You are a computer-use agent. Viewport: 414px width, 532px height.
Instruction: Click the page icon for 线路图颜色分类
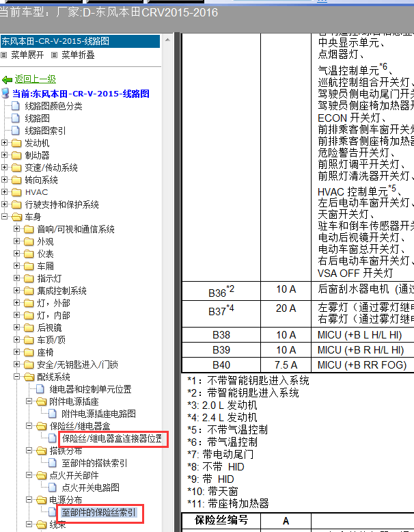[16, 106]
